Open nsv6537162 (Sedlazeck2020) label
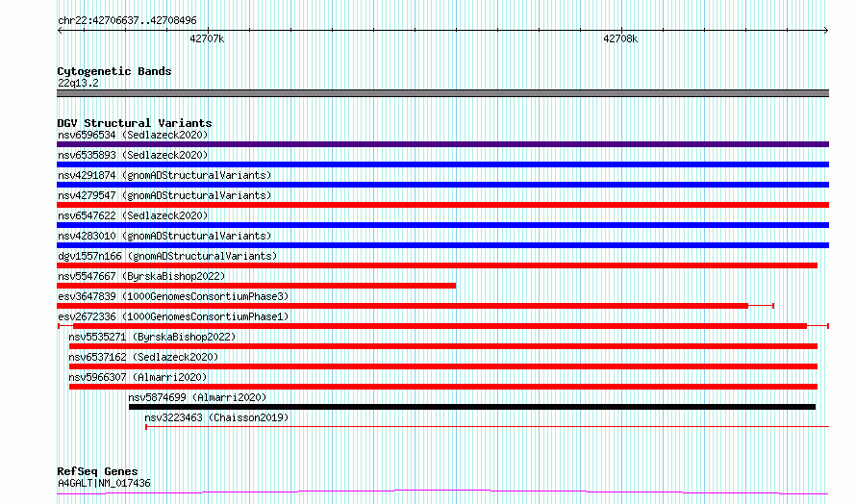 (x=143, y=357)
